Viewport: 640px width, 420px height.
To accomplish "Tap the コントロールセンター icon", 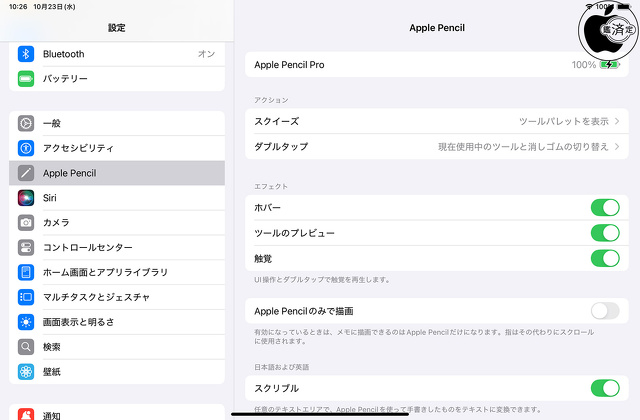I will pyautogui.click(x=26, y=247).
